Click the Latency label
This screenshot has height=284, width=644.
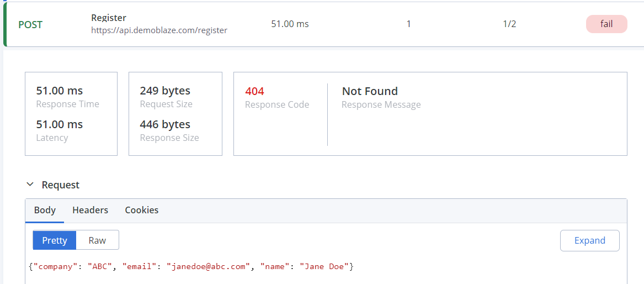coord(52,137)
